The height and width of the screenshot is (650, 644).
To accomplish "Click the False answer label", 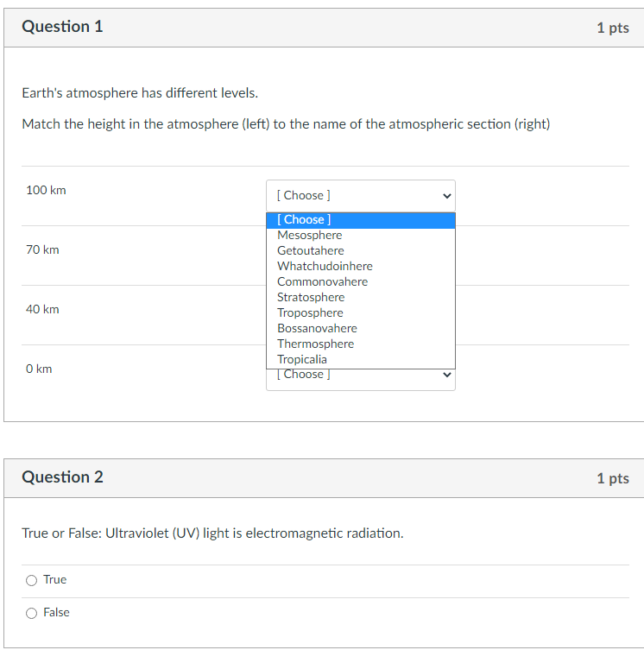I will [x=56, y=612].
